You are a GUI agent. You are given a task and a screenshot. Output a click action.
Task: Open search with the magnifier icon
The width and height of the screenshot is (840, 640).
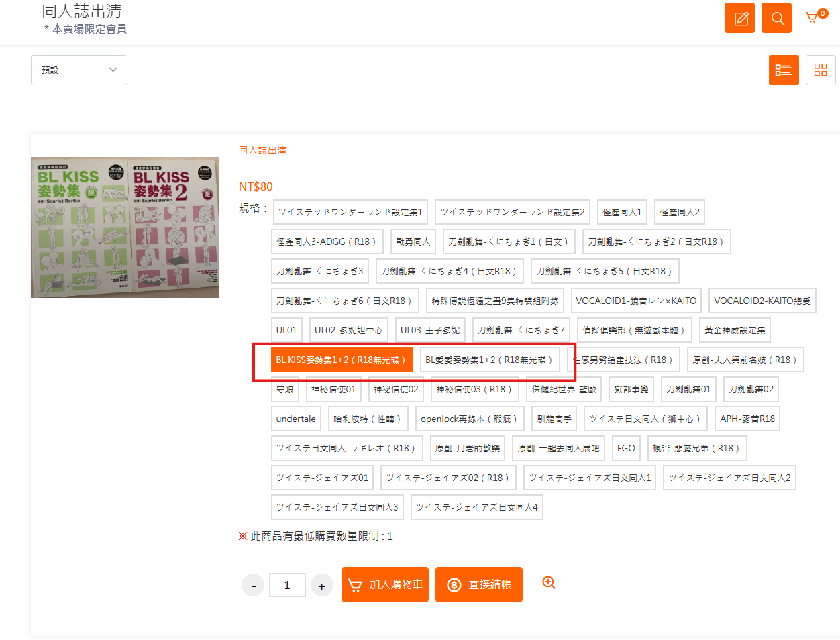[776, 18]
